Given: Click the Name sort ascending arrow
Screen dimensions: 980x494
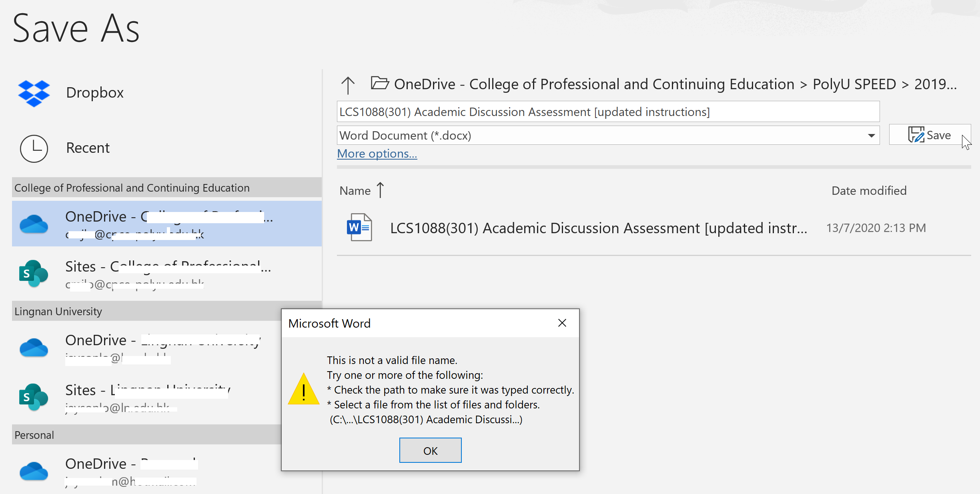Looking at the screenshot, I should point(380,190).
